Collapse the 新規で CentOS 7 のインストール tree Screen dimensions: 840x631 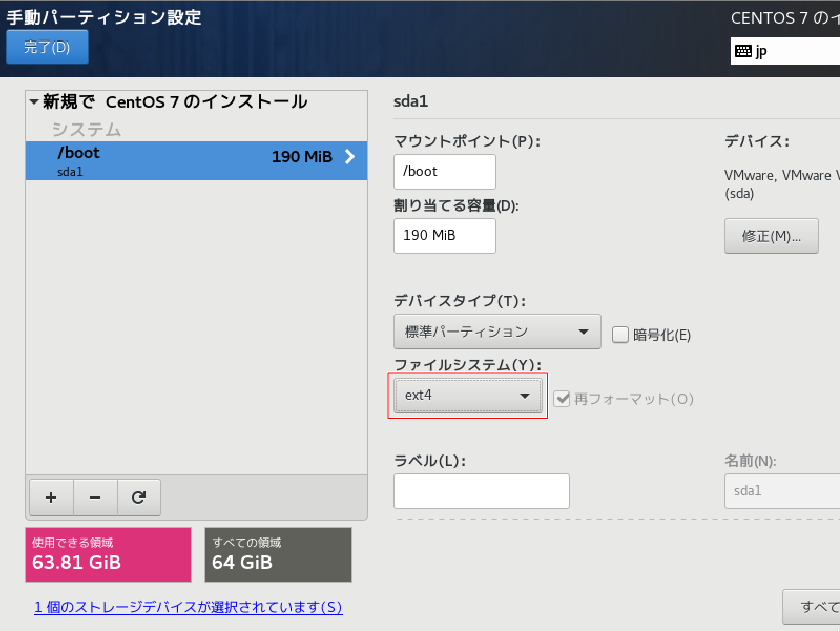(x=35, y=101)
